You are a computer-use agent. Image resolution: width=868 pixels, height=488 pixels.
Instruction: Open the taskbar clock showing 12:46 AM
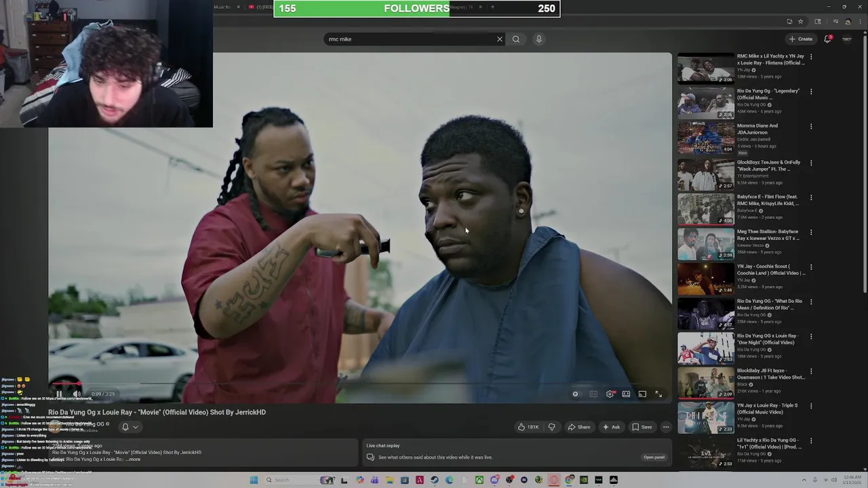(x=852, y=480)
